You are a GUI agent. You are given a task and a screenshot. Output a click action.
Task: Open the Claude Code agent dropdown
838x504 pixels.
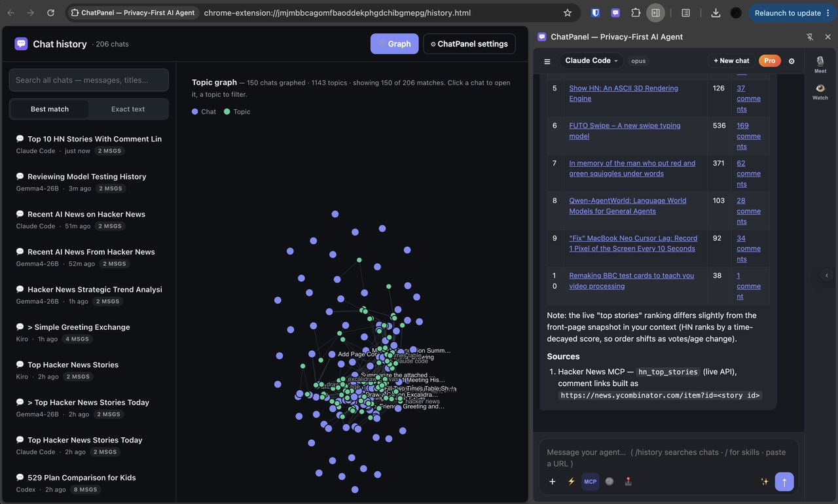[591, 61]
